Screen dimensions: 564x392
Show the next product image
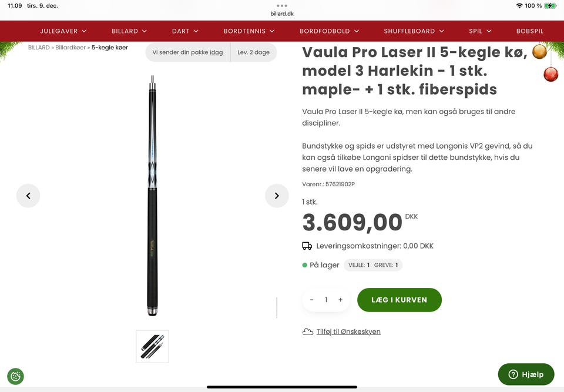277,196
